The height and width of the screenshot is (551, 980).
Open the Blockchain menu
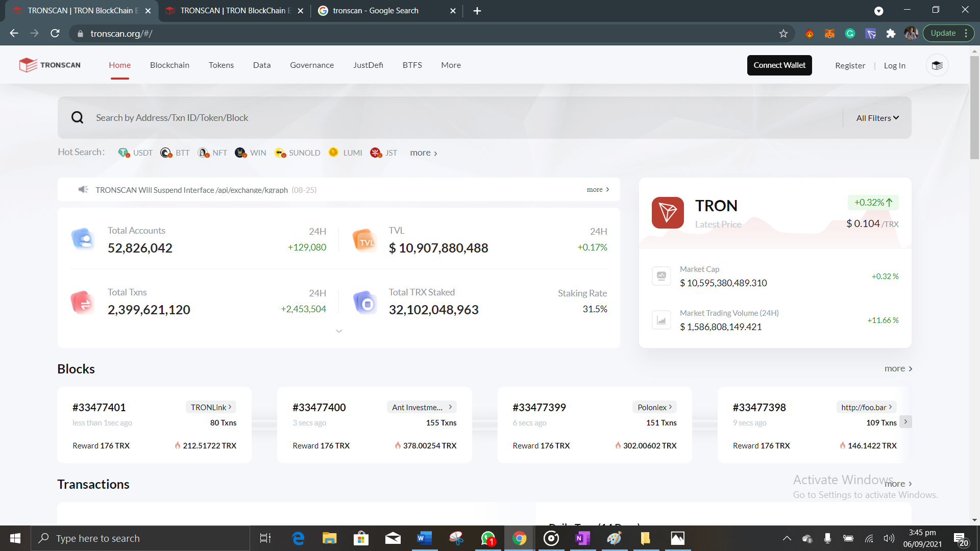point(169,65)
